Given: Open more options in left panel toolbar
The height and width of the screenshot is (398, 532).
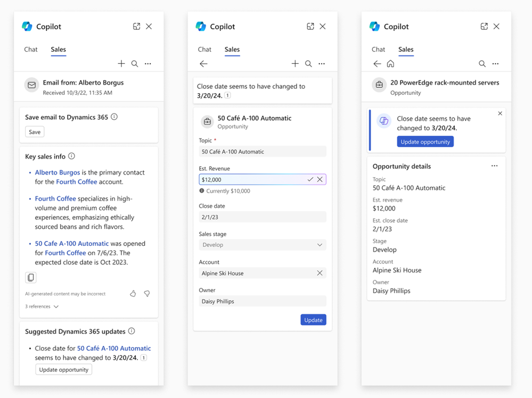Looking at the screenshot, I should pos(148,64).
